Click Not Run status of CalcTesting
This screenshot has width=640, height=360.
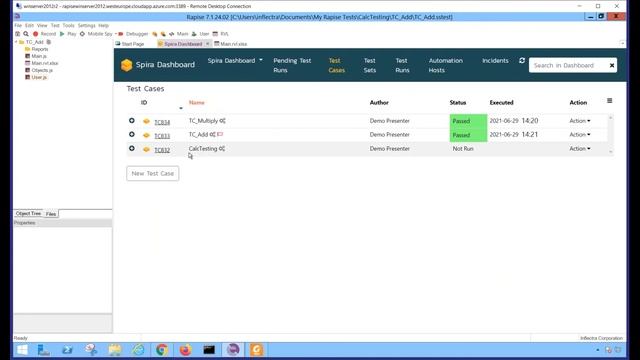[463, 149]
